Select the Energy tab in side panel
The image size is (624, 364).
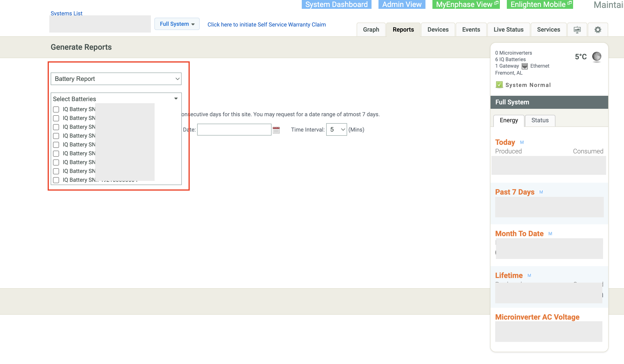(509, 121)
